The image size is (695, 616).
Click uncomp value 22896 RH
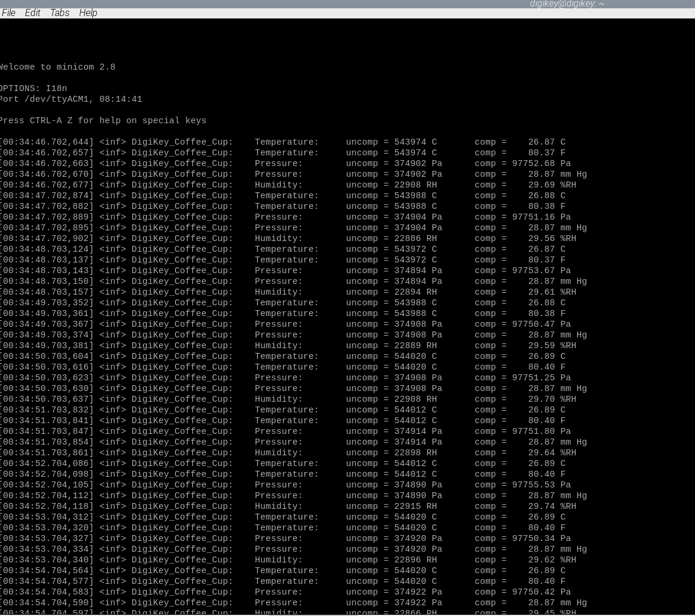click(x=415, y=560)
